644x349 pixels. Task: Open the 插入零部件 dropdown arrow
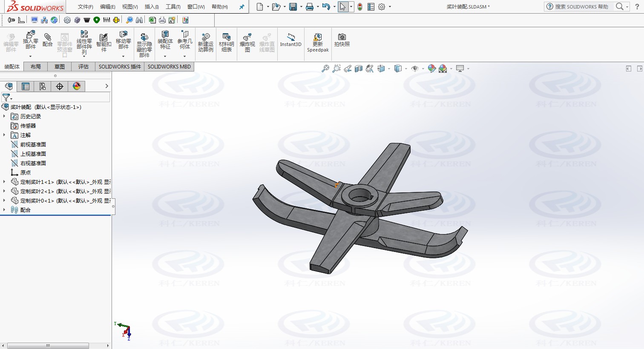pos(30,56)
